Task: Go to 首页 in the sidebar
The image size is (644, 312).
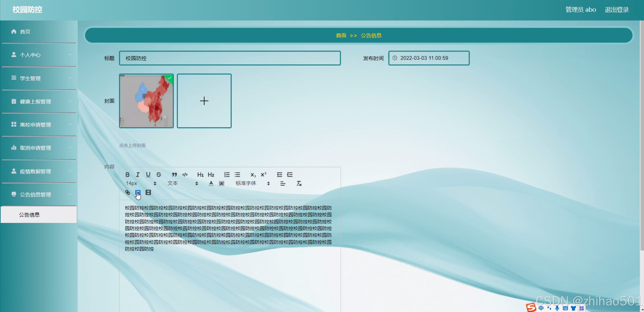Action: [x=25, y=32]
